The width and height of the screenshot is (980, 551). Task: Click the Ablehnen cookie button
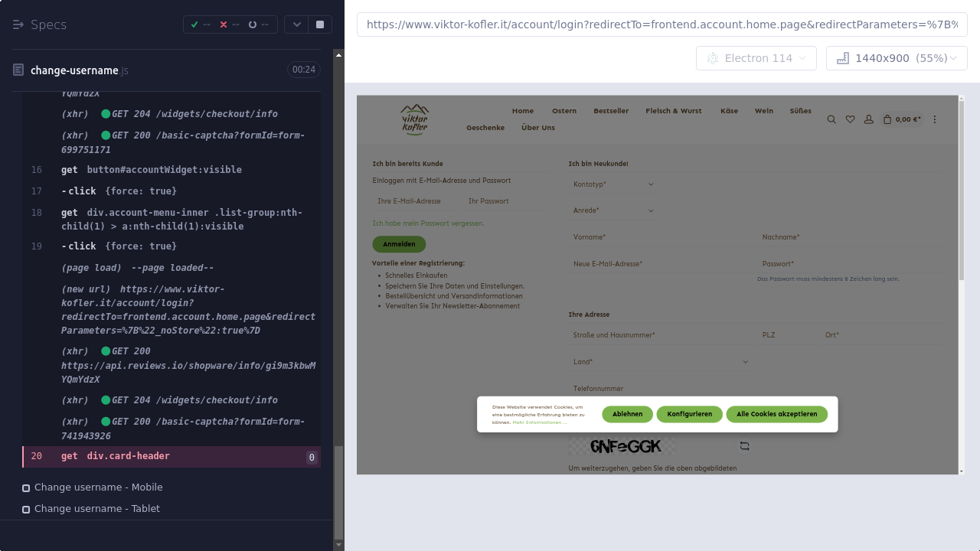(x=627, y=414)
